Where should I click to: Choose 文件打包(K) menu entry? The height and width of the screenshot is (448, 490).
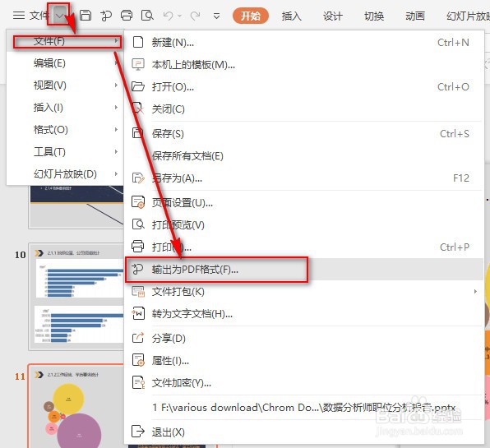[303, 292]
